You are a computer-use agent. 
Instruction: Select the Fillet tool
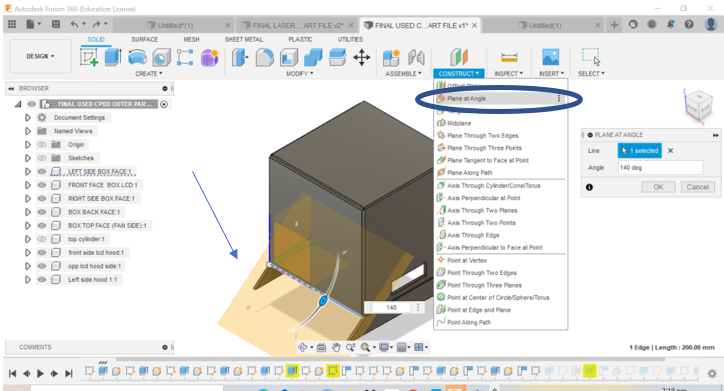[265, 58]
